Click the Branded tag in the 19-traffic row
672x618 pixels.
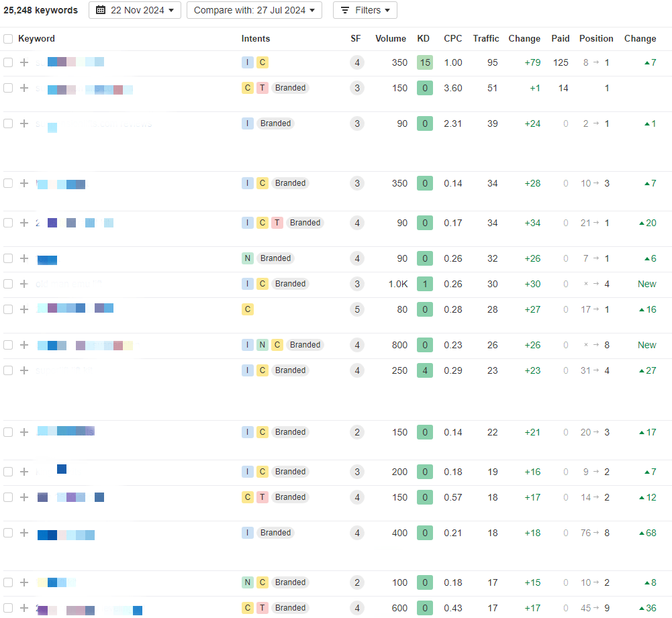[x=290, y=472]
